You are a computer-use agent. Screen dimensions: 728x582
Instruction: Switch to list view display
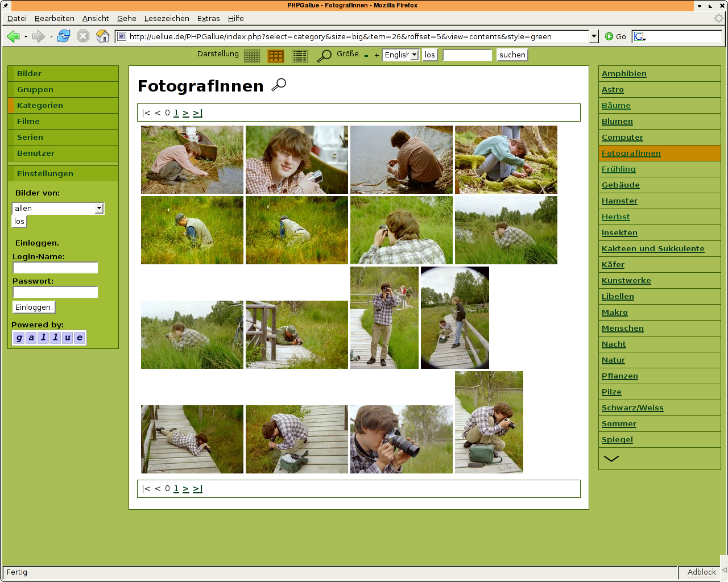(x=300, y=56)
